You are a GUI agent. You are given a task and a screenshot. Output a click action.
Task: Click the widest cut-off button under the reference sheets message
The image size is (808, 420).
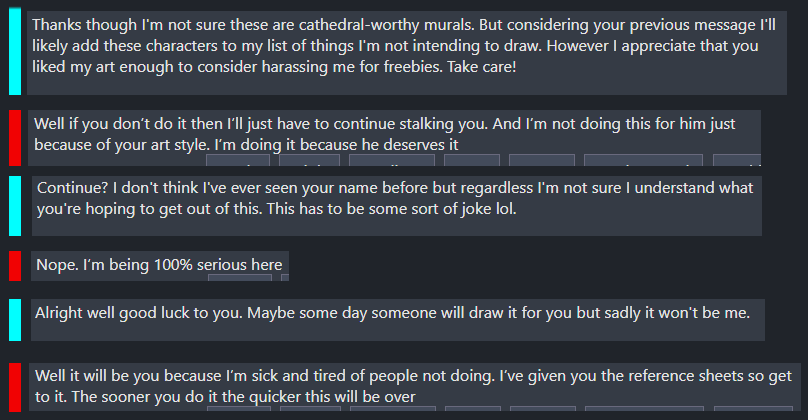tap(644, 409)
